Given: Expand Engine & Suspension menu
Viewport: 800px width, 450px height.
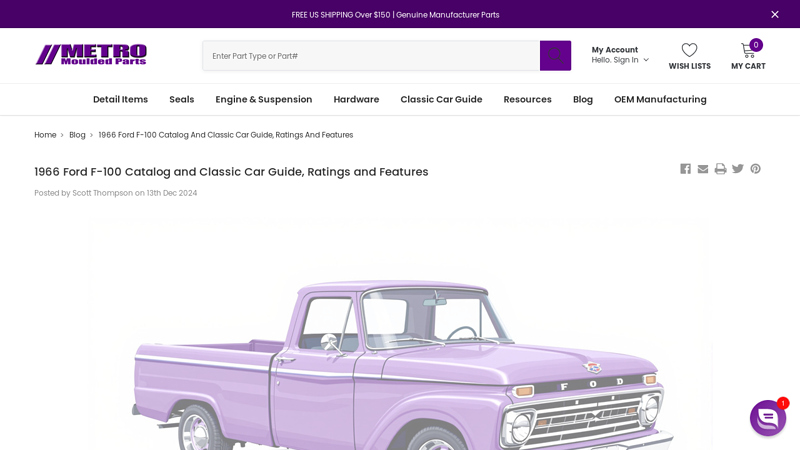Looking at the screenshot, I should click(x=263, y=99).
